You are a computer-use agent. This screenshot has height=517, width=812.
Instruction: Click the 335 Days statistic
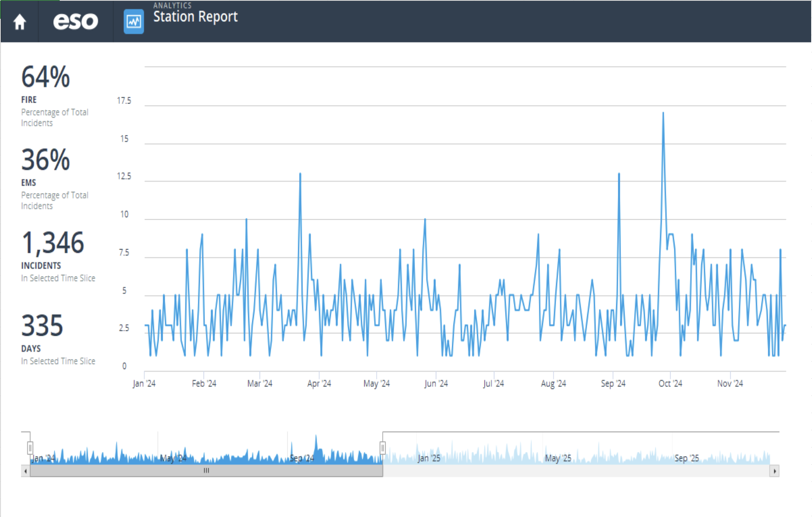pos(42,326)
